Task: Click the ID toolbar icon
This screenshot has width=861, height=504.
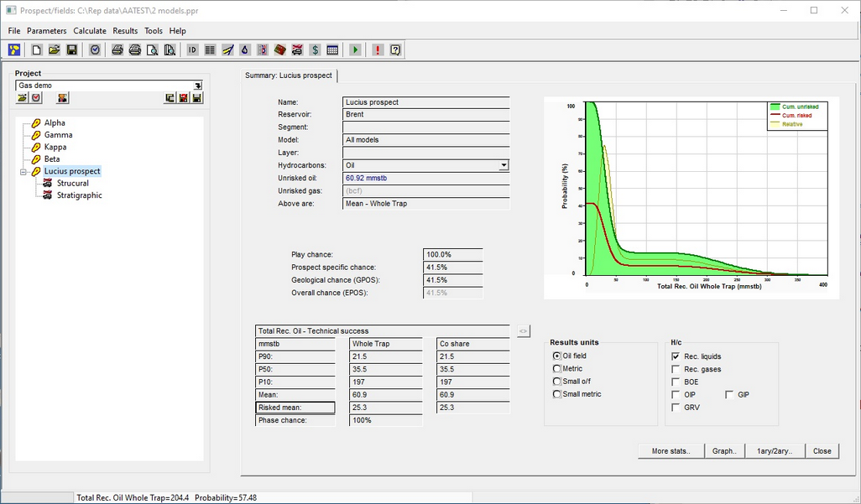Action: (x=192, y=50)
